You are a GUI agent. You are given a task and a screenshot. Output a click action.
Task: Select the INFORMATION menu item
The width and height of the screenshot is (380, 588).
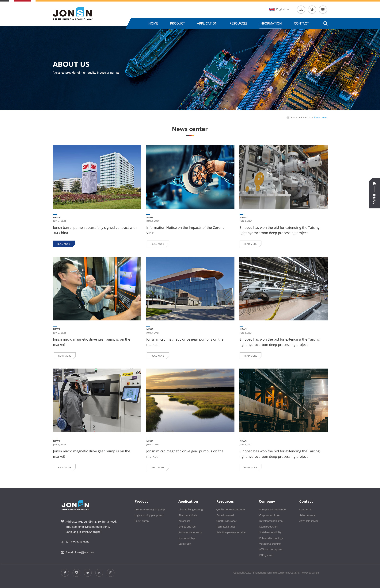point(270,23)
